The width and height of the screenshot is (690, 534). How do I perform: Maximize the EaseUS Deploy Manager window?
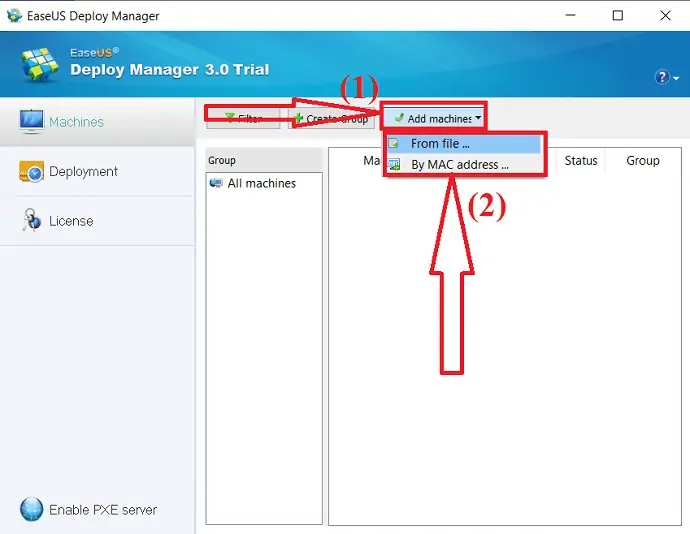coord(618,15)
